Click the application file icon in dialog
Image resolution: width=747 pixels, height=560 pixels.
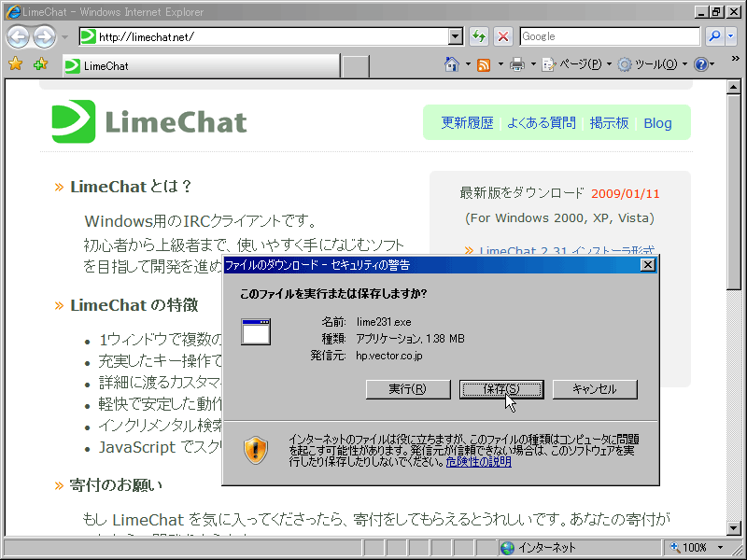[x=256, y=331]
